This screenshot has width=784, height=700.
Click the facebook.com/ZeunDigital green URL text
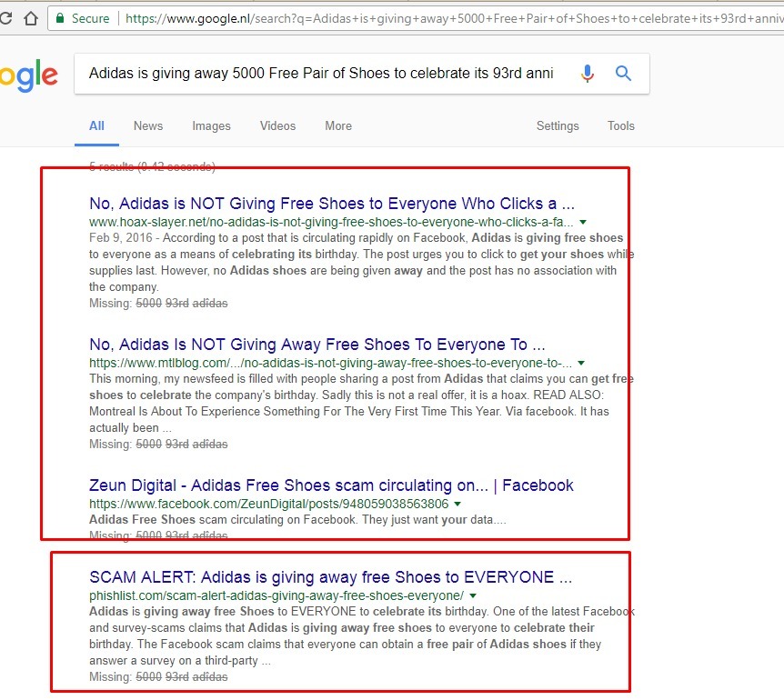point(269,505)
